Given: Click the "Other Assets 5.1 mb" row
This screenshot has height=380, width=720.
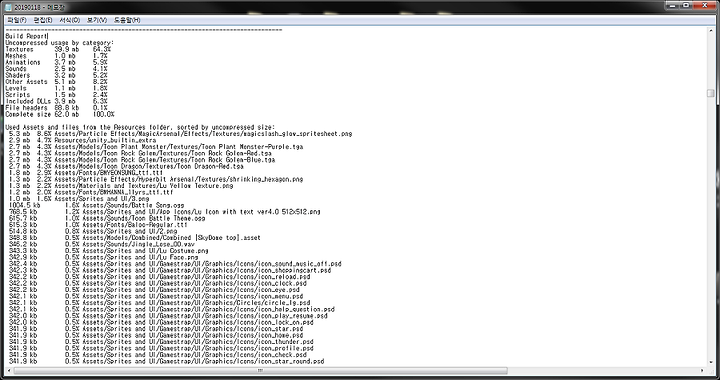Looking at the screenshot, I should click(x=56, y=82).
